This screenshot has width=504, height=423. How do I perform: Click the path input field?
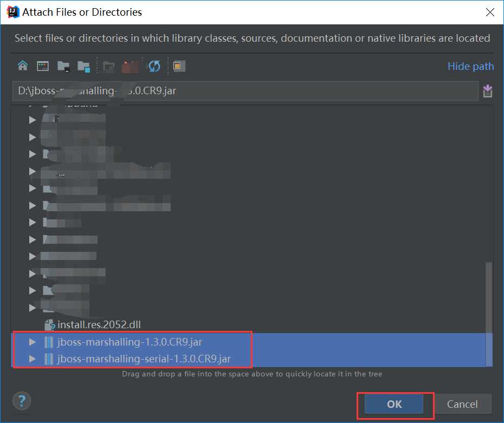[x=245, y=91]
